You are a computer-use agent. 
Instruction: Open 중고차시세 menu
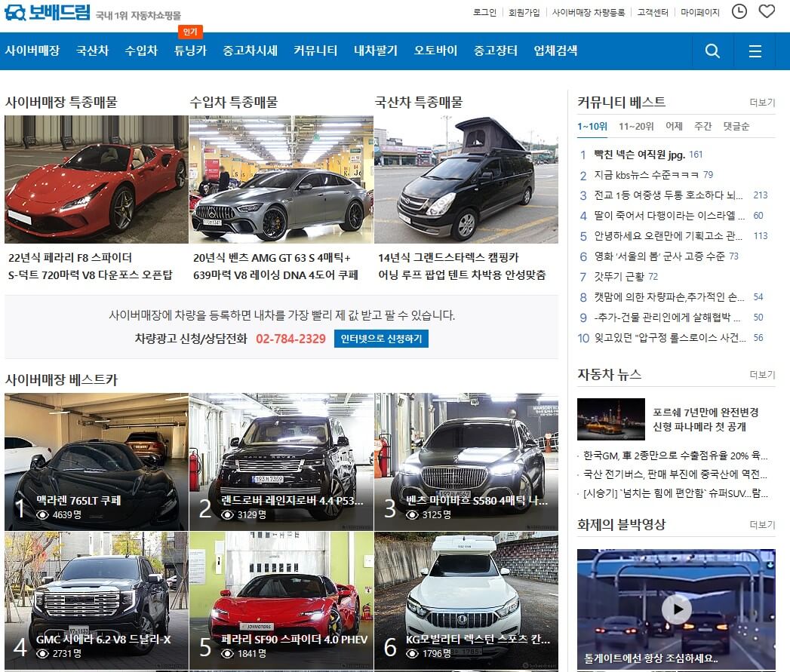250,51
